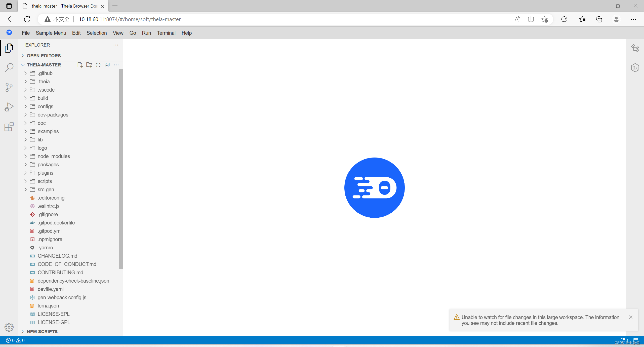This screenshot has height=347, width=644.
Task: Dismiss the file watch warning notification
Action: [631, 317]
